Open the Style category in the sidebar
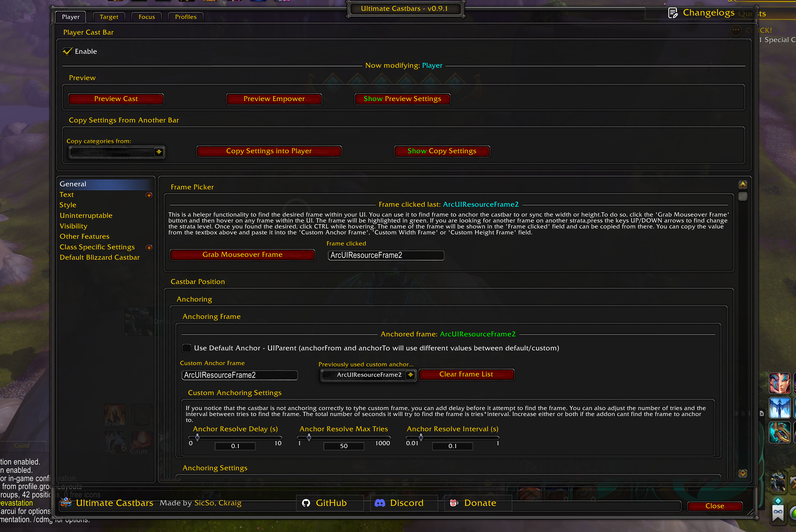Screen dimensions: 796x532 pyautogui.click(x=68, y=205)
